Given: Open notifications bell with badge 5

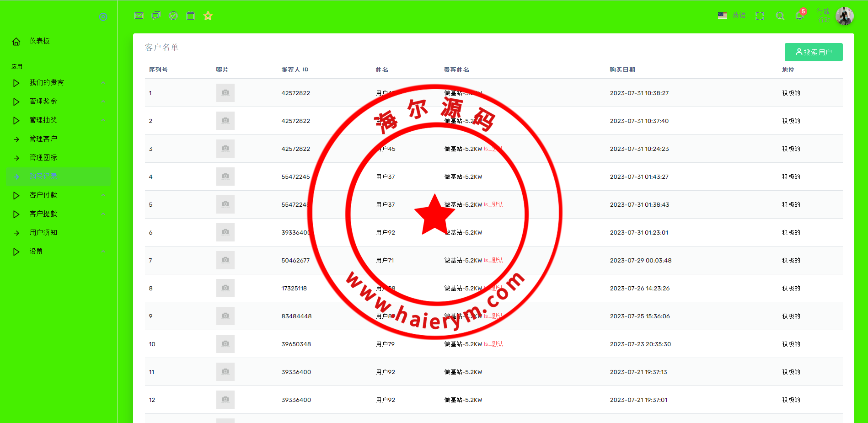Looking at the screenshot, I should pyautogui.click(x=800, y=15).
